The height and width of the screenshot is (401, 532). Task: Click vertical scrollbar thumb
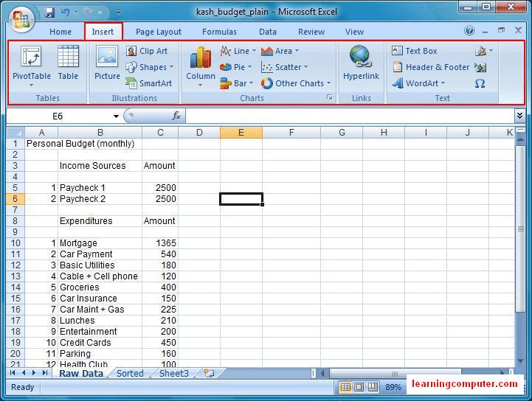pos(520,229)
